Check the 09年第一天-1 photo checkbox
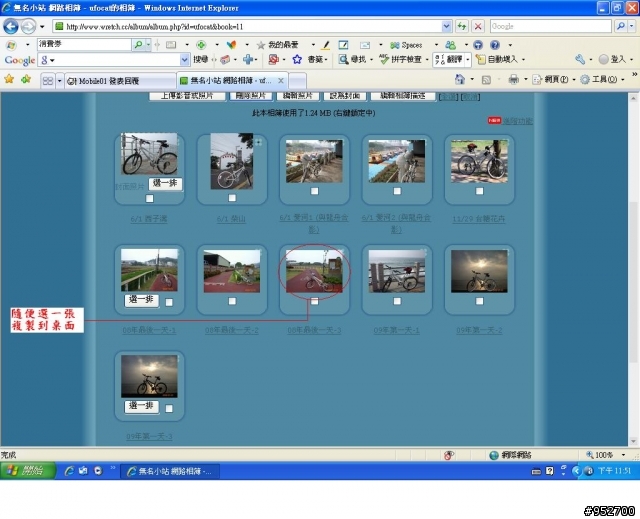The width and height of the screenshot is (640, 519). tap(397, 301)
